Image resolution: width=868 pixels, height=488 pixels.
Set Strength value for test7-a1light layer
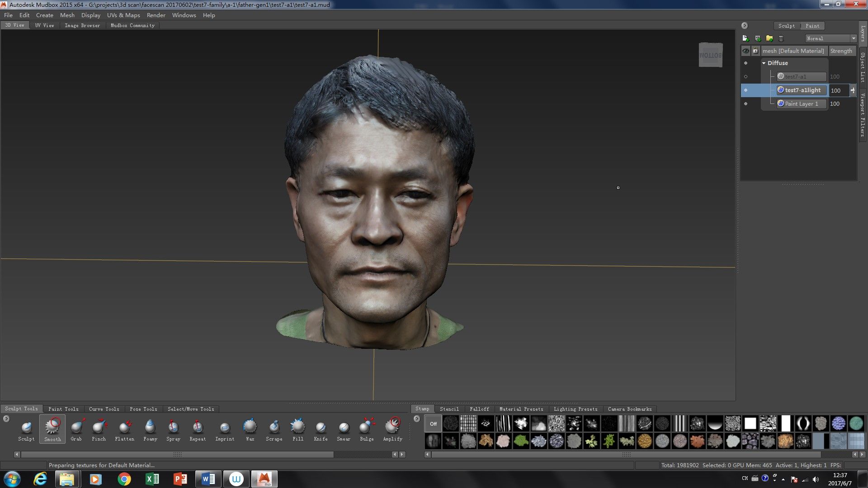coord(837,90)
